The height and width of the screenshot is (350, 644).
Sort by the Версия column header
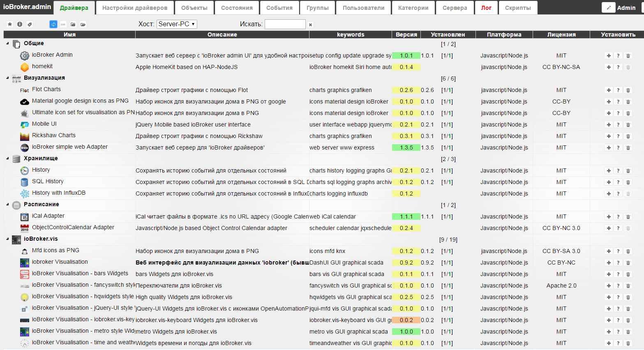point(406,35)
